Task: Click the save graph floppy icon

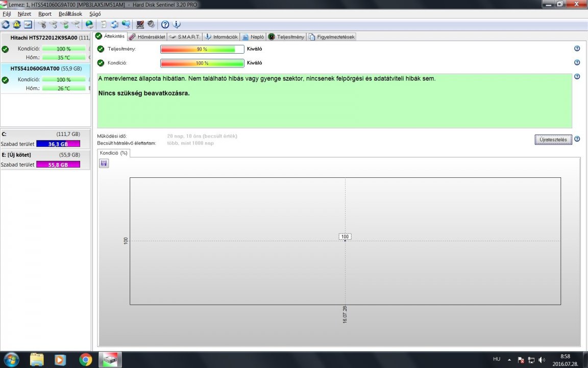Action: click(x=104, y=164)
